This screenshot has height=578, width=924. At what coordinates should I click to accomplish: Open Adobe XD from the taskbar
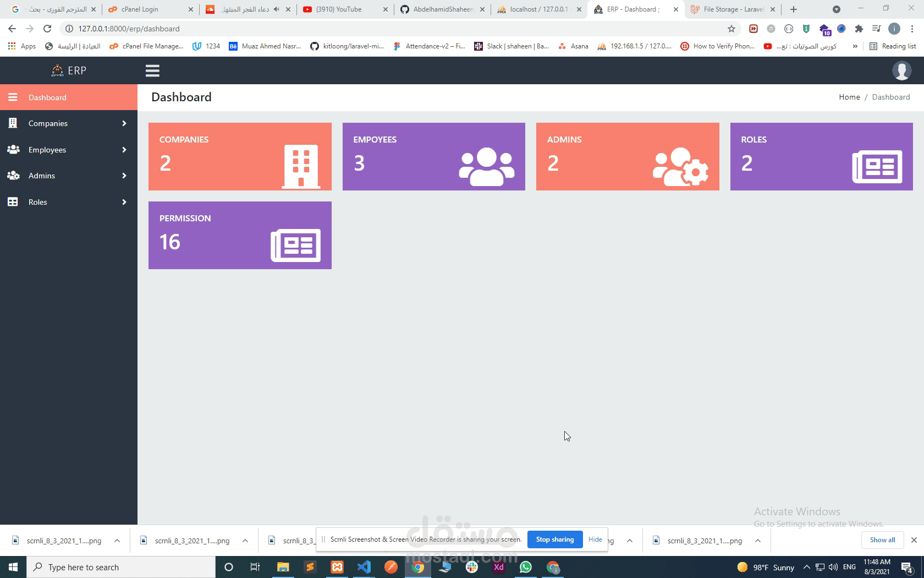[499, 567]
